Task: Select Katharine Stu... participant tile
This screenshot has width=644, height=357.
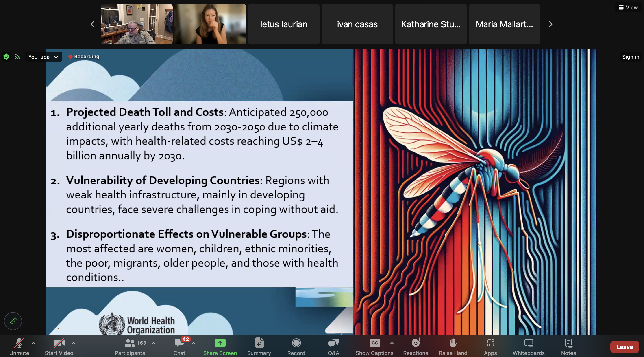Action: pos(431,24)
